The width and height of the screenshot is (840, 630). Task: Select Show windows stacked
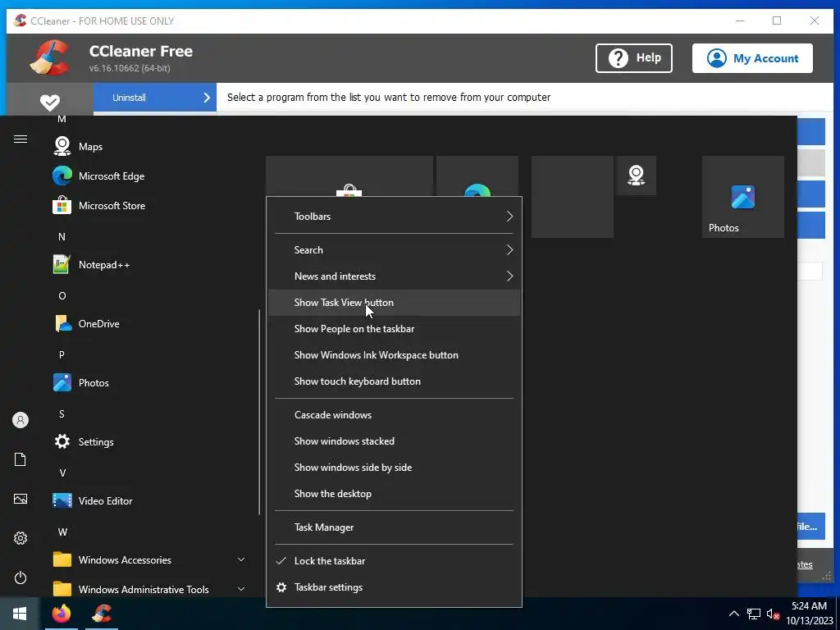[394, 441]
